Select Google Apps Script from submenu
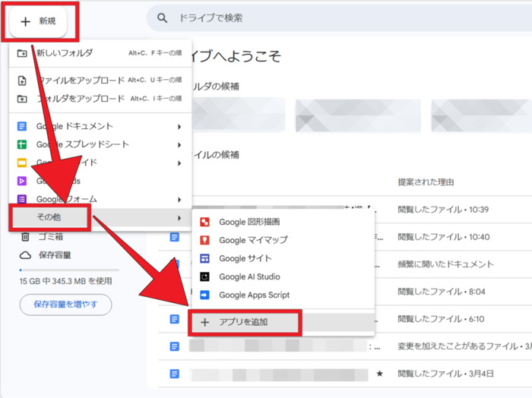Viewport: 532px width, 398px height. coord(283,295)
